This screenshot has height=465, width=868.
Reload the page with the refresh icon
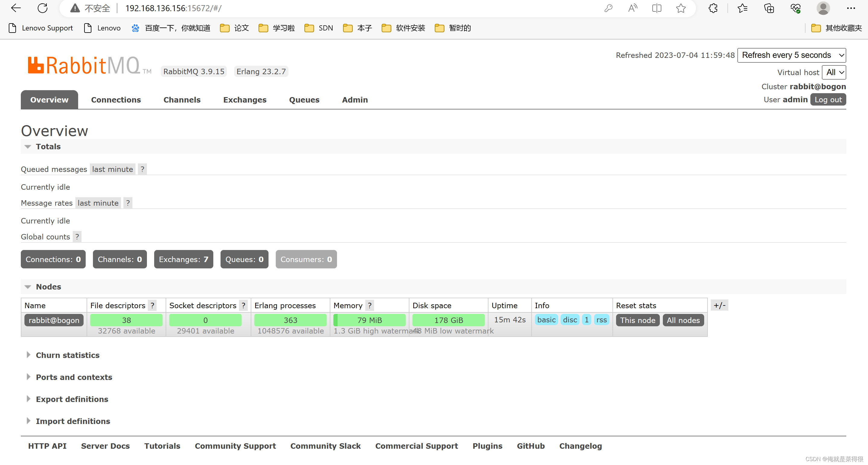[43, 8]
